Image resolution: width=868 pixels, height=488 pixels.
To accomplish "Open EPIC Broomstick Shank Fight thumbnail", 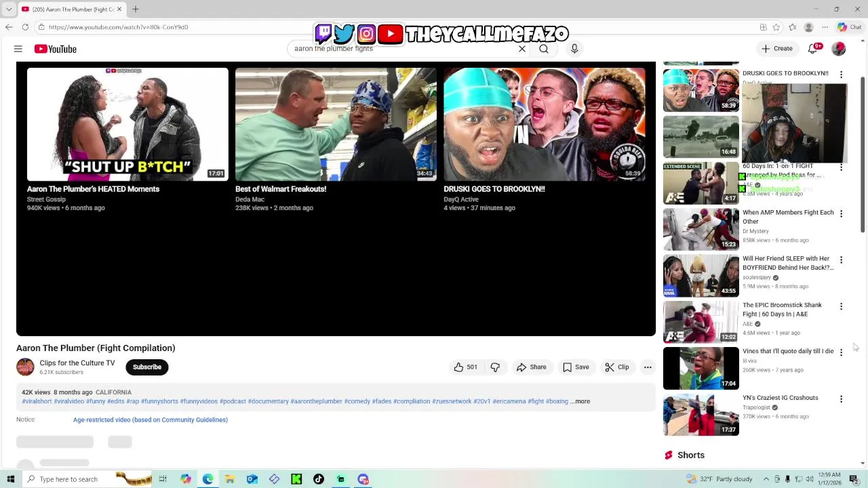I will pos(701,322).
